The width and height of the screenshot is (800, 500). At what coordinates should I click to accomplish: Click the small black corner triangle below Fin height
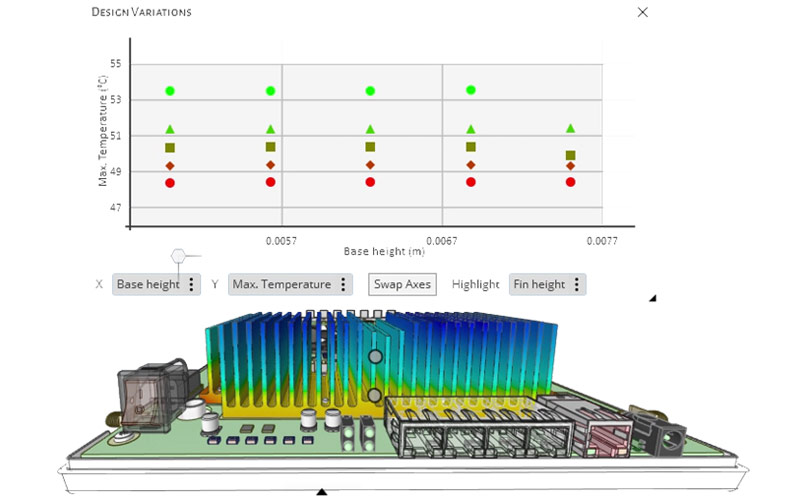tap(653, 298)
